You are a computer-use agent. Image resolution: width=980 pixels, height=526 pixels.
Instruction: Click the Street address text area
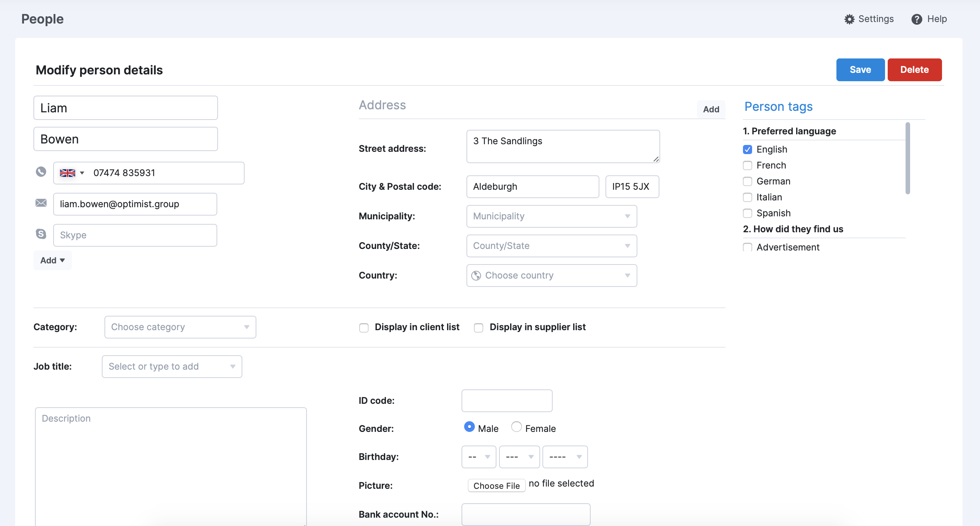[x=563, y=147]
